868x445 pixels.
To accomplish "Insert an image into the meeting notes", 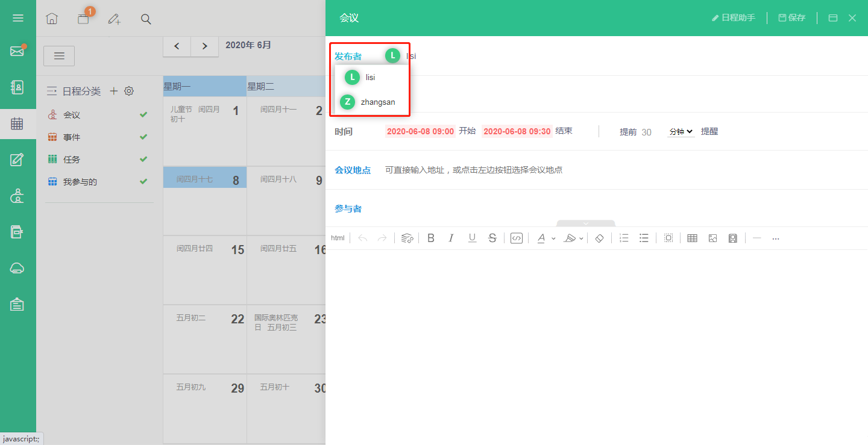I will [x=712, y=238].
